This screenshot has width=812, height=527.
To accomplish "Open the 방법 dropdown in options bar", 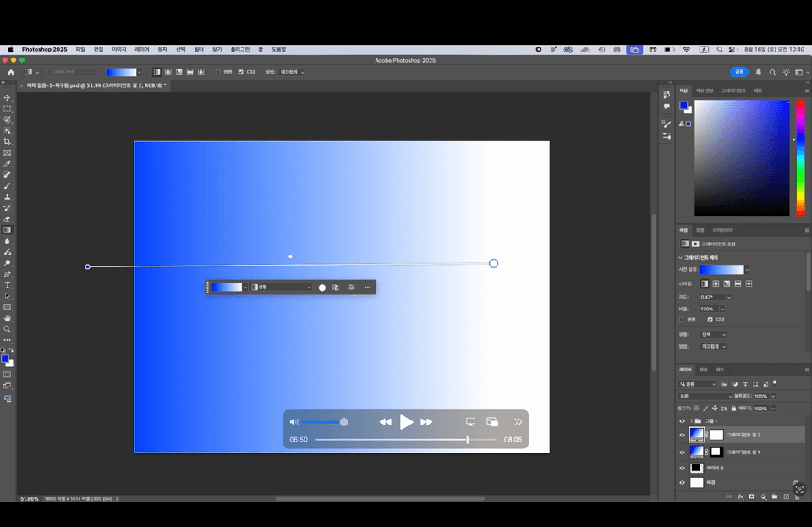I will [x=292, y=72].
